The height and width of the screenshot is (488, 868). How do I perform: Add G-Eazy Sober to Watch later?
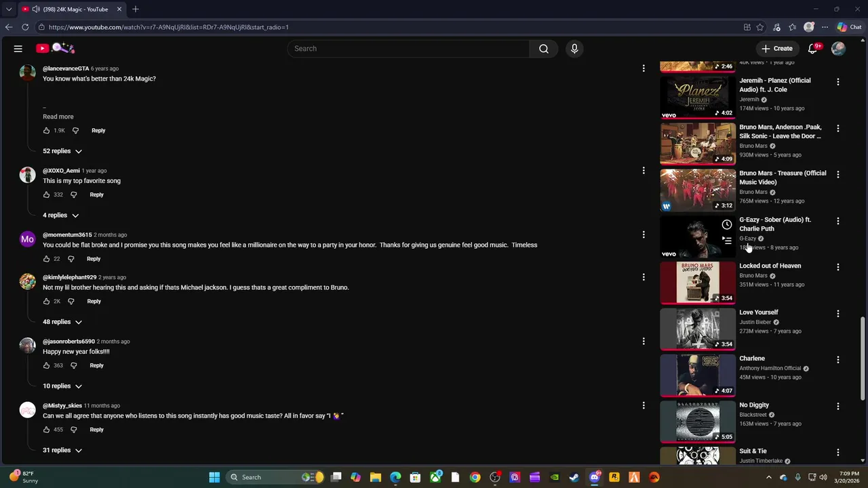727,224
